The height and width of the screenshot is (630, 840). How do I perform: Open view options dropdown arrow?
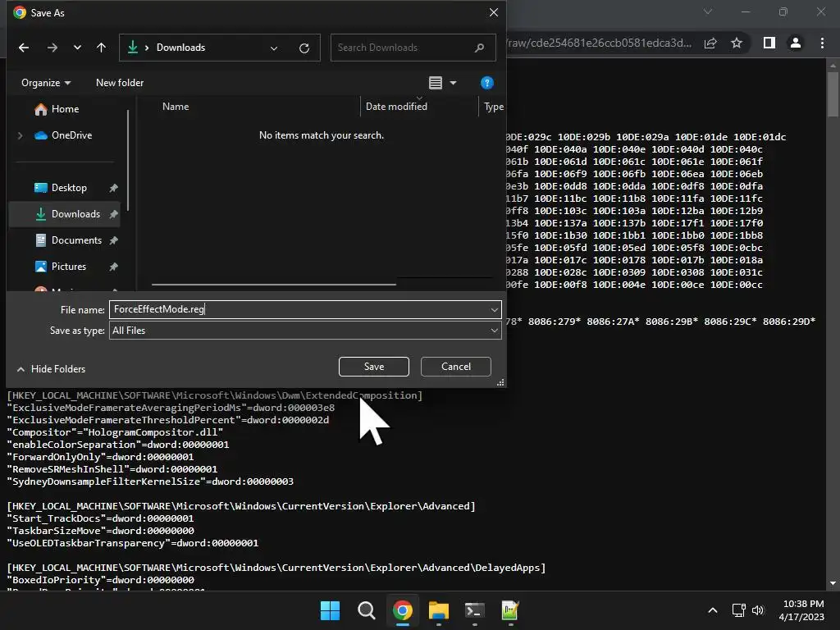pyautogui.click(x=453, y=83)
